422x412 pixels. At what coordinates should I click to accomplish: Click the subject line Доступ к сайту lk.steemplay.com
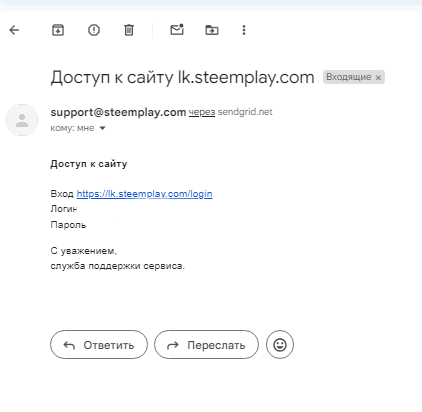[x=182, y=77]
